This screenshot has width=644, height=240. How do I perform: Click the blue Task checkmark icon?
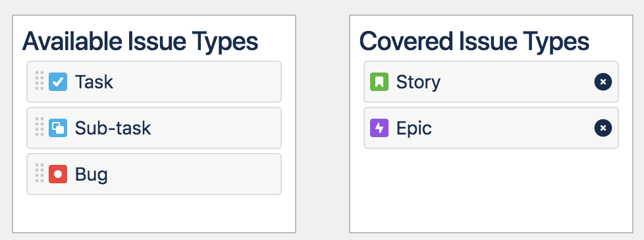click(x=58, y=82)
